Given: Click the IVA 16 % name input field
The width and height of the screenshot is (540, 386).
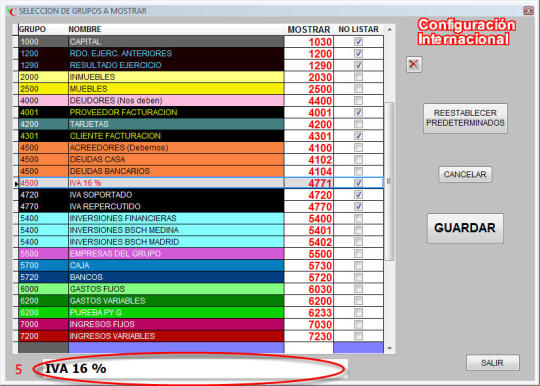Looking at the screenshot, I should pyautogui.click(x=195, y=368).
